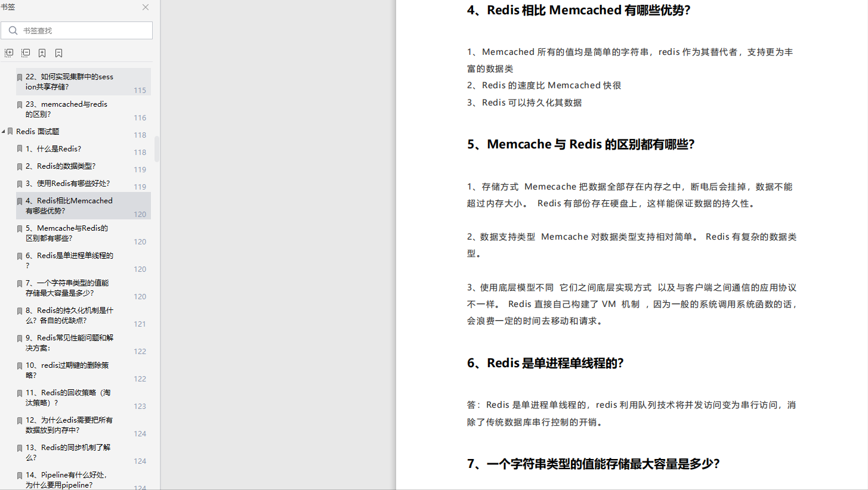Jump to bookmark 13、Redis的同步机制了解么?

point(68,452)
